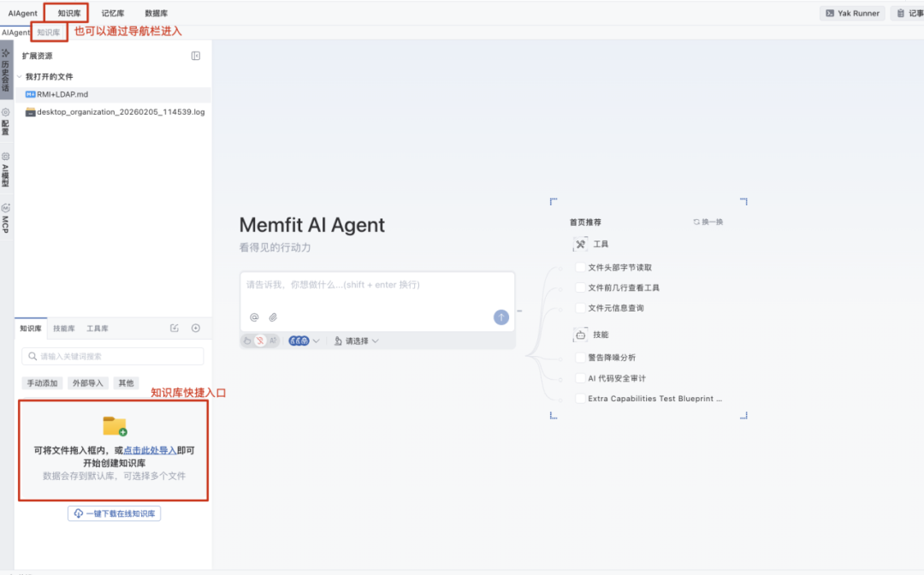Collapse the 扩展资源 panel with the sidebar icon
This screenshot has height=575, width=924.
(196, 56)
